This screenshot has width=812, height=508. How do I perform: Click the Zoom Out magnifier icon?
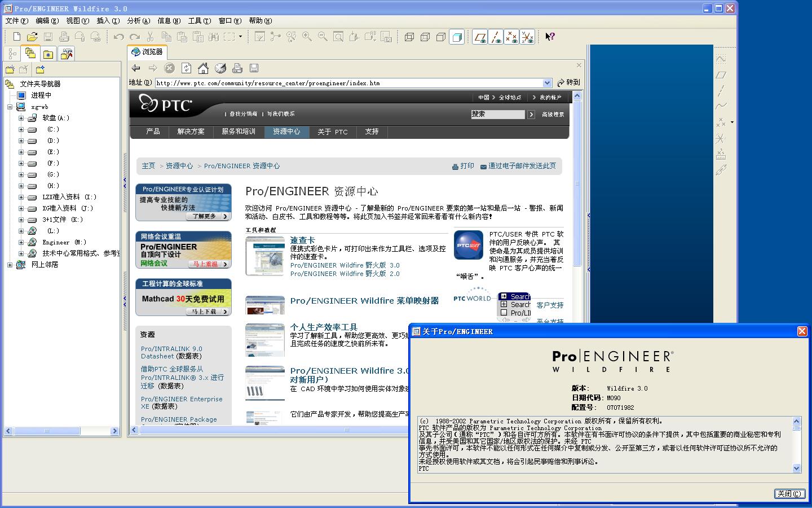323,37
